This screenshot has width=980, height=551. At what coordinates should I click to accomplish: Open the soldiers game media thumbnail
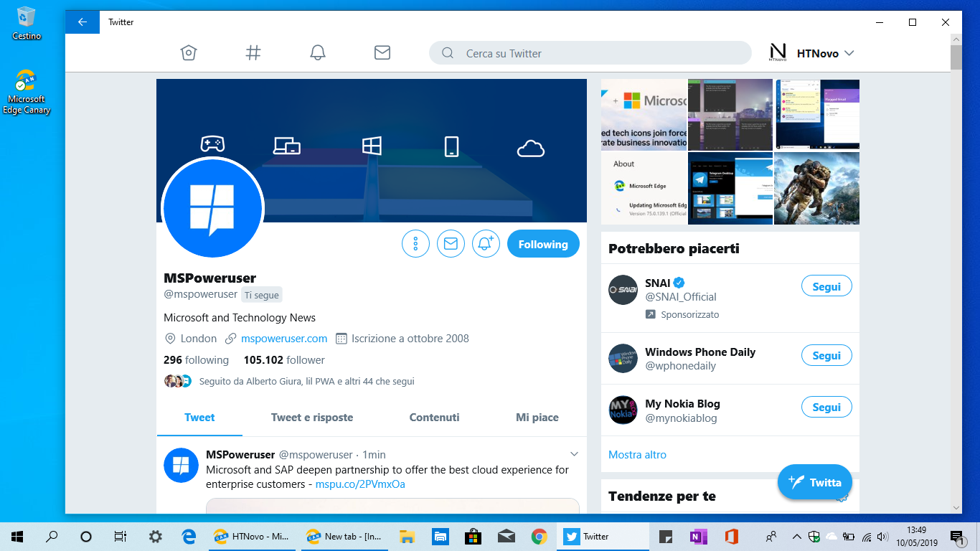pos(816,188)
